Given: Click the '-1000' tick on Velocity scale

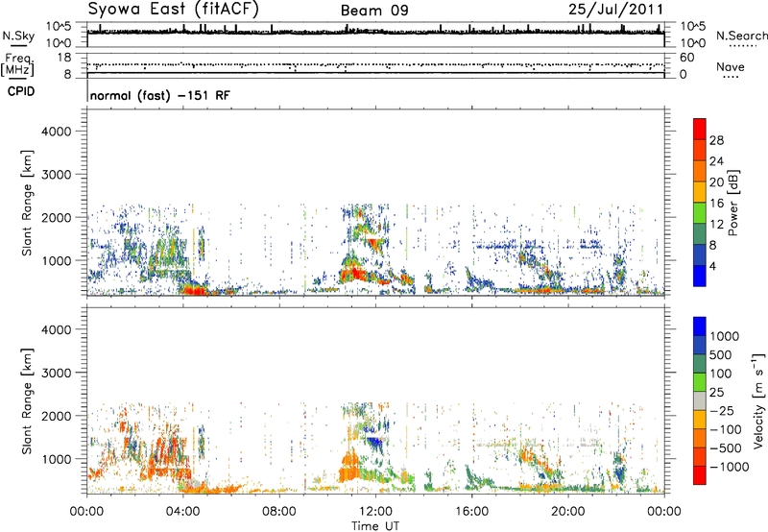Looking at the screenshot, I should point(730,467).
